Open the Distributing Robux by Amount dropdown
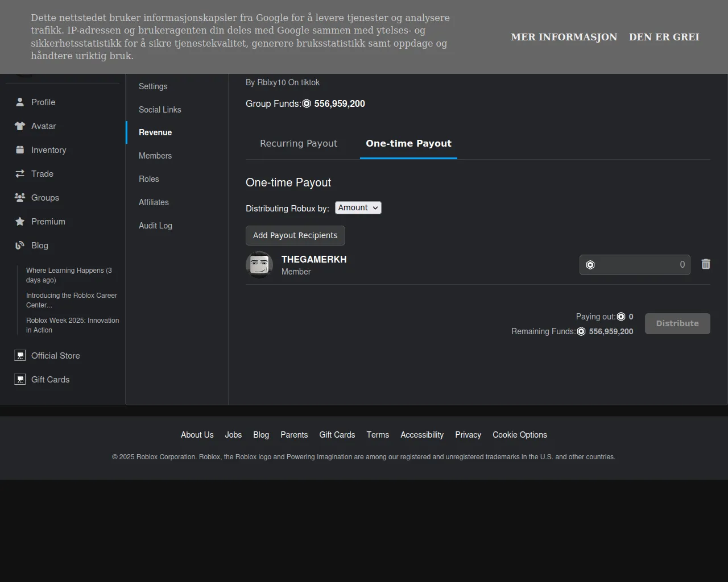728x582 pixels. click(x=358, y=208)
